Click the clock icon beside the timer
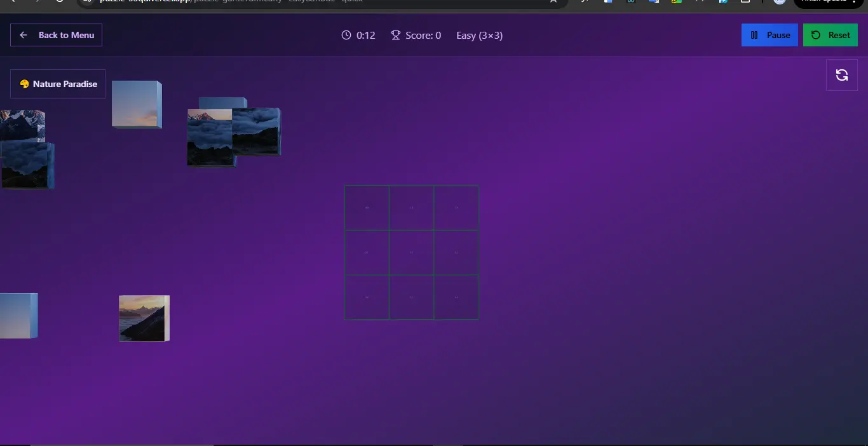Image resolution: width=868 pixels, height=446 pixels. [346, 36]
